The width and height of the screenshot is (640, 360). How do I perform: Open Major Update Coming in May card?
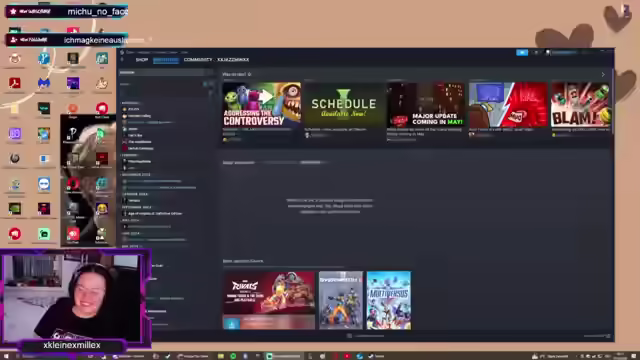click(x=426, y=104)
